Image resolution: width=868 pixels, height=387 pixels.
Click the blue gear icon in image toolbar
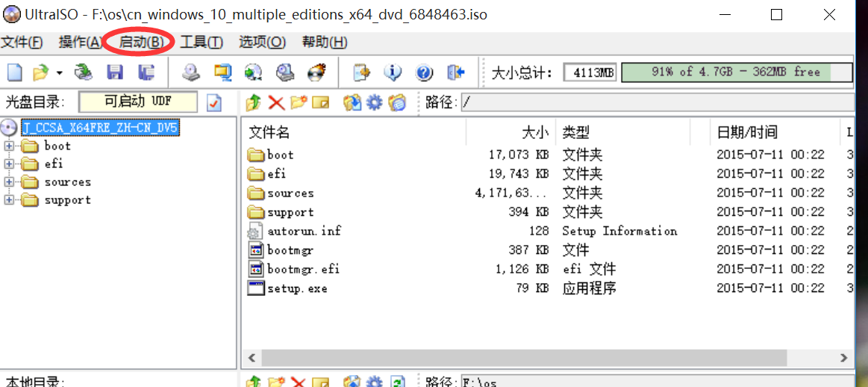point(375,102)
